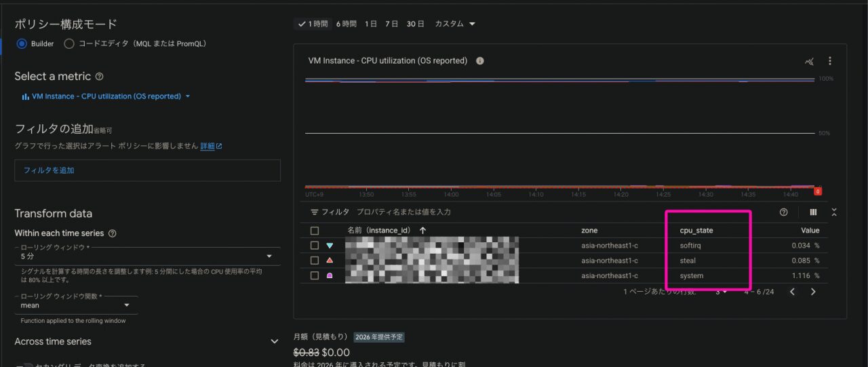Go to previous page of table rows
This screenshot has height=367, width=868.
791,292
